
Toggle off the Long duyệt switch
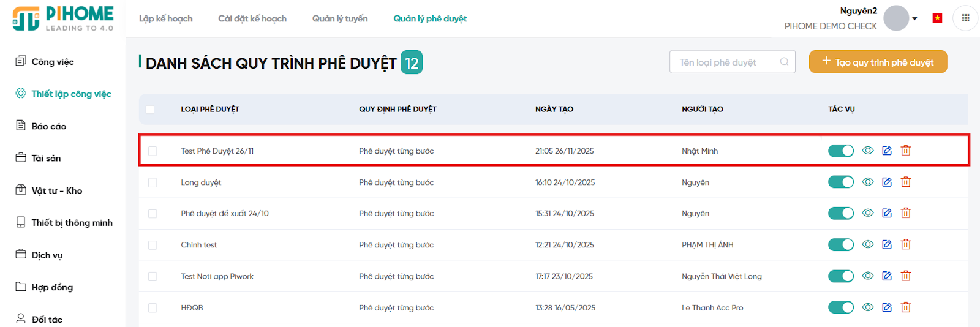840,182
